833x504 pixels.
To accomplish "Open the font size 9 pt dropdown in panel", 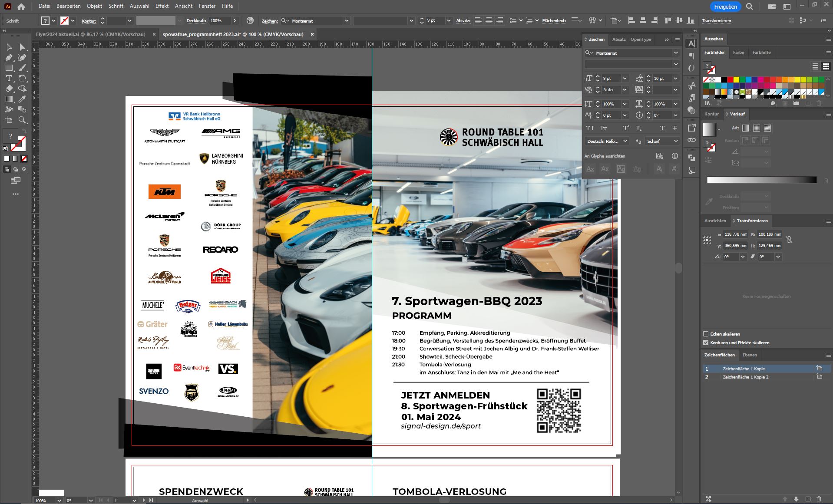I will pos(625,79).
